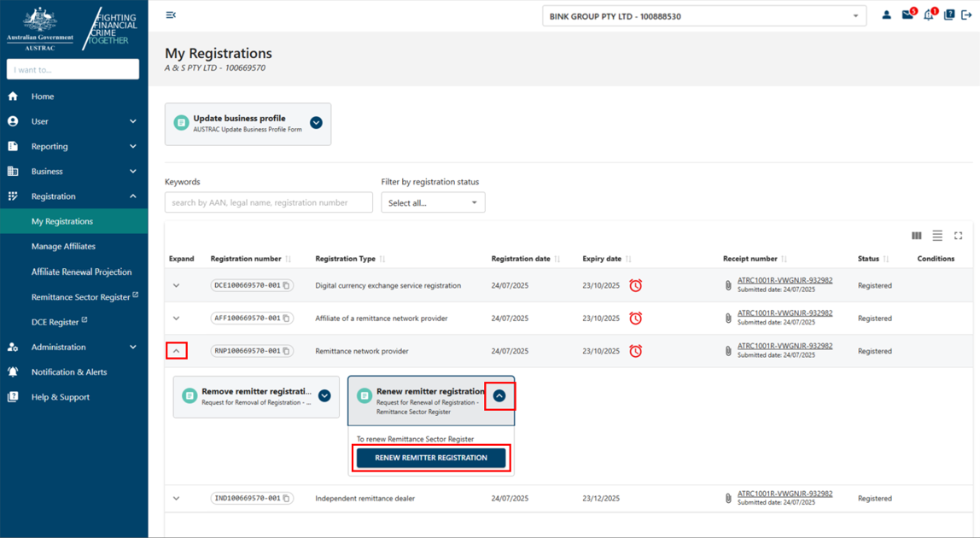Click the list view layout icon
The height and width of the screenshot is (538, 980).
coord(936,236)
